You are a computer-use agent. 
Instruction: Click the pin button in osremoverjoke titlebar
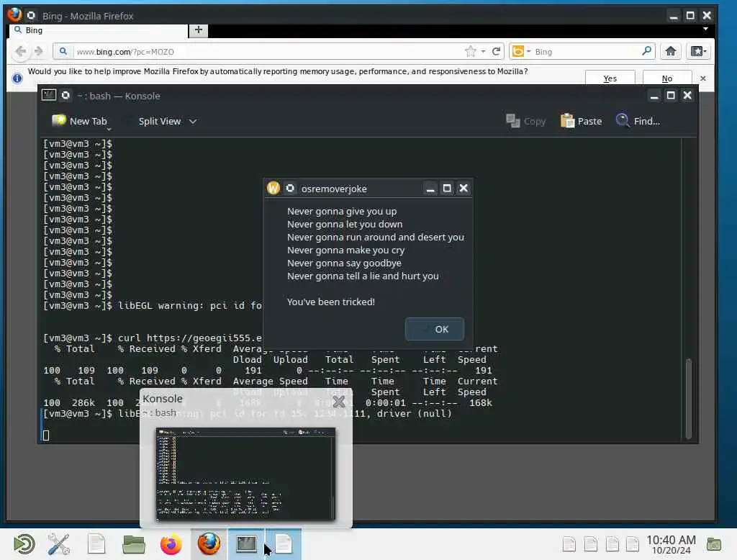tap(290, 189)
